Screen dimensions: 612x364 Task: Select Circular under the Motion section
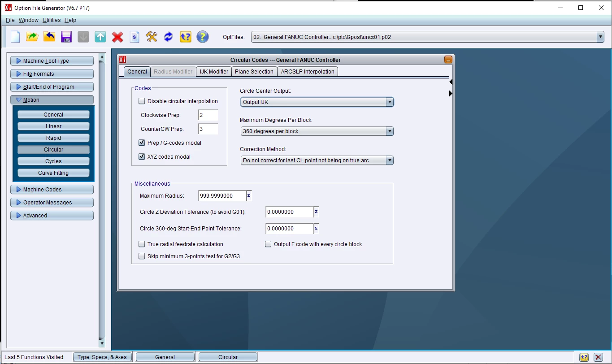pyautogui.click(x=53, y=150)
